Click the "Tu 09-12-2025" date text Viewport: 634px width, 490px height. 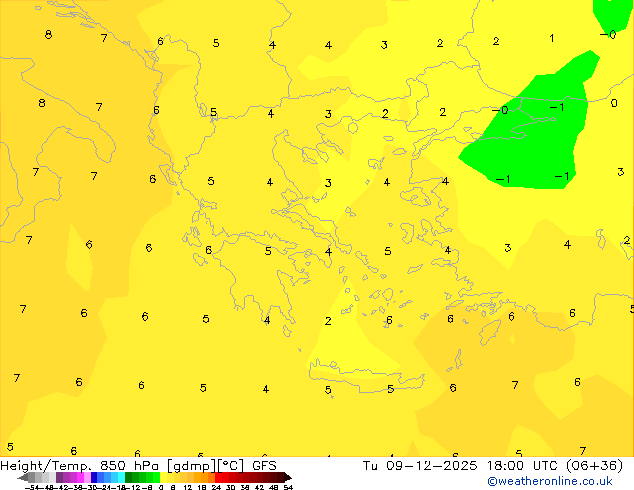(420, 465)
